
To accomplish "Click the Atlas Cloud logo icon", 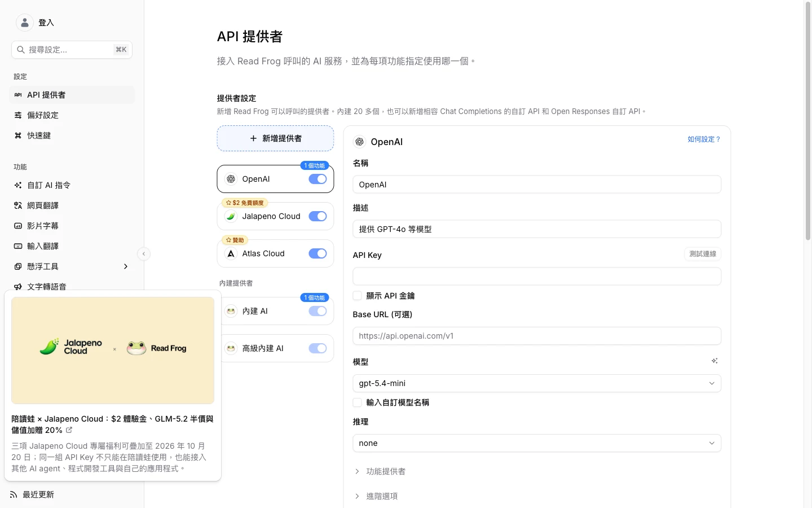I will click(x=231, y=253).
